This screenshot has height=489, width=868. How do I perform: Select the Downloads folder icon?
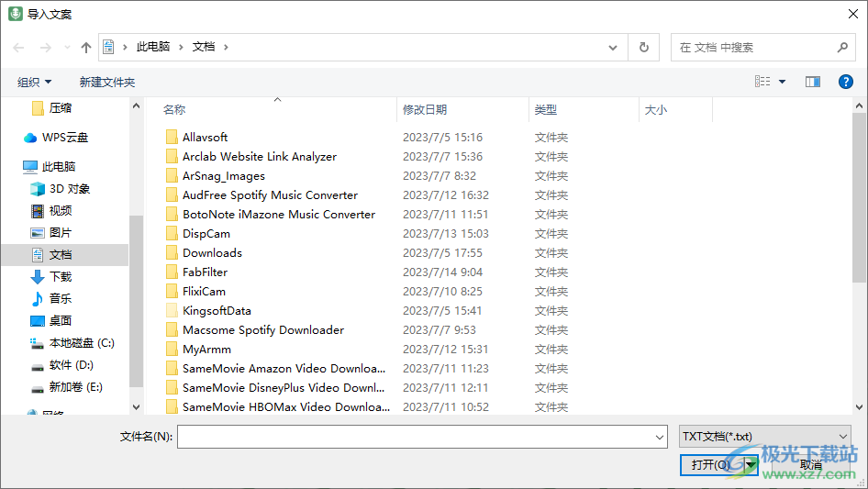pos(172,252)
